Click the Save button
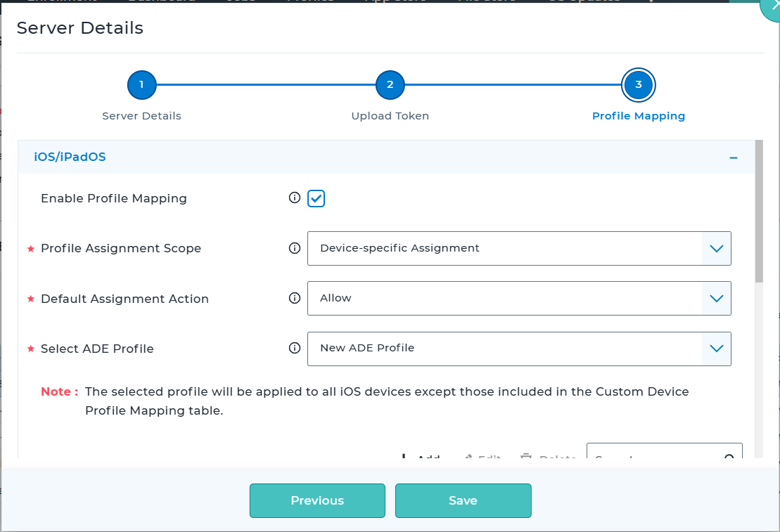Viewport: 780px width, 532px height. point(463,500)
